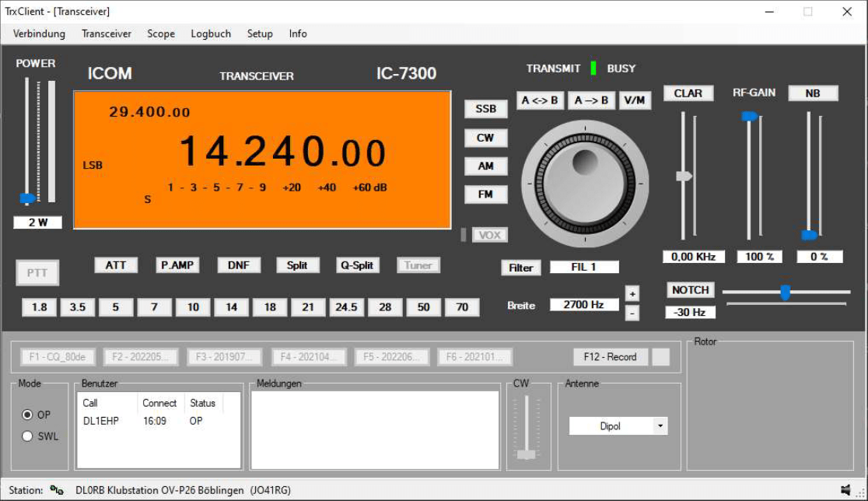Click the speaker icon in status bar
The width and height of the screenshot is (868, 501).
point(845,490)
